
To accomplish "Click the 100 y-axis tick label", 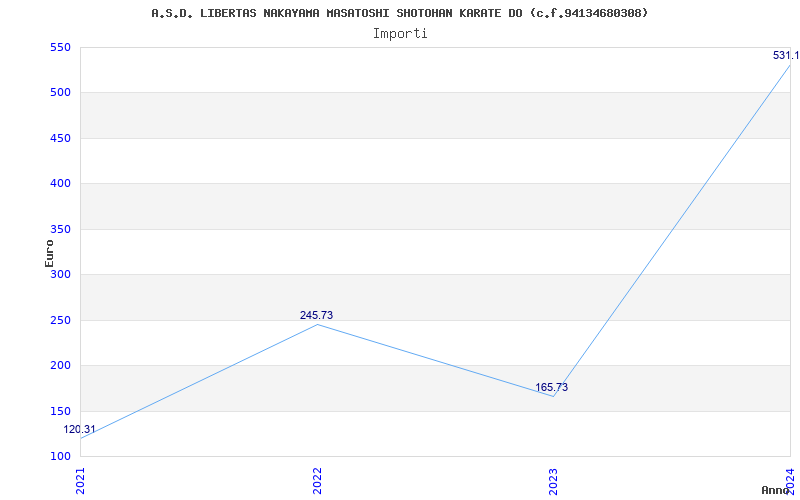I will pos(60,456).
